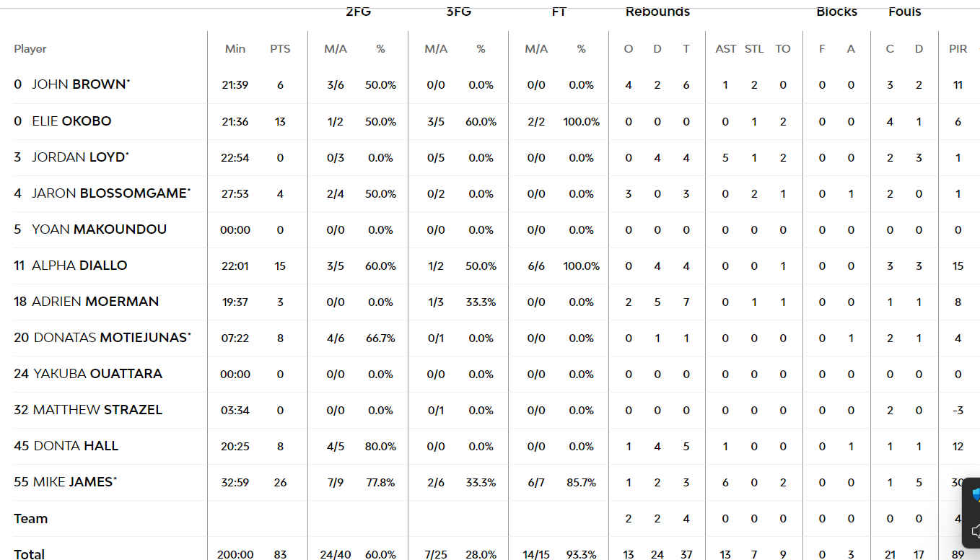Open the blue security shield icon
980x560 pixels.
pyautogui.click(x=975, y=495)
